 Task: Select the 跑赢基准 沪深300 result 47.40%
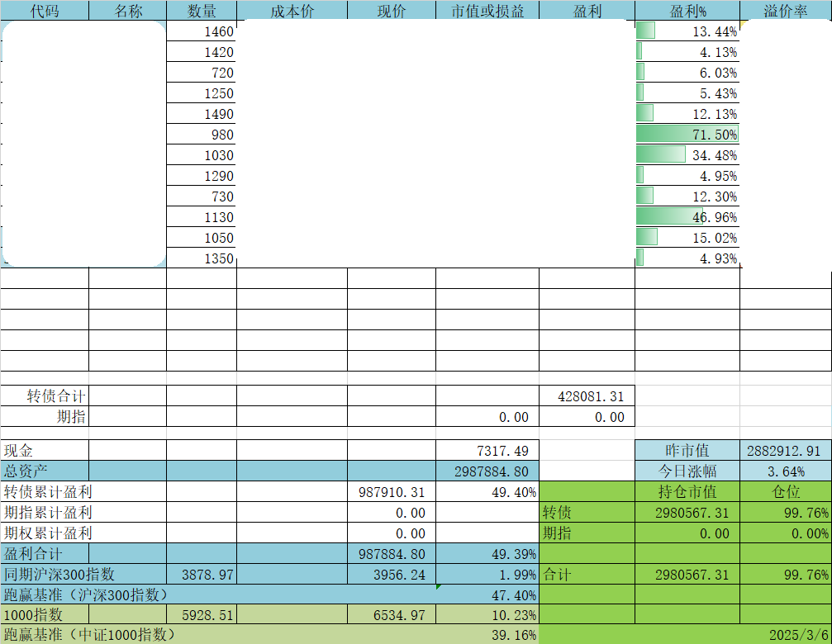pos(487,594)
